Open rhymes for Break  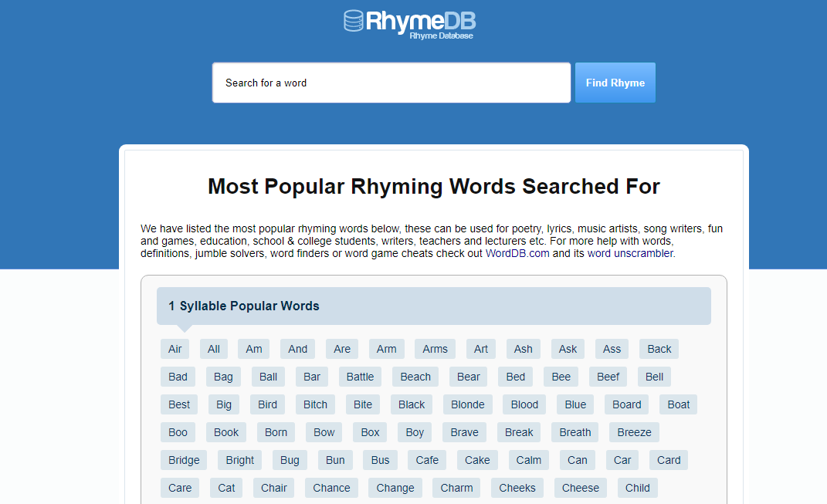click(x=519, y=432)
